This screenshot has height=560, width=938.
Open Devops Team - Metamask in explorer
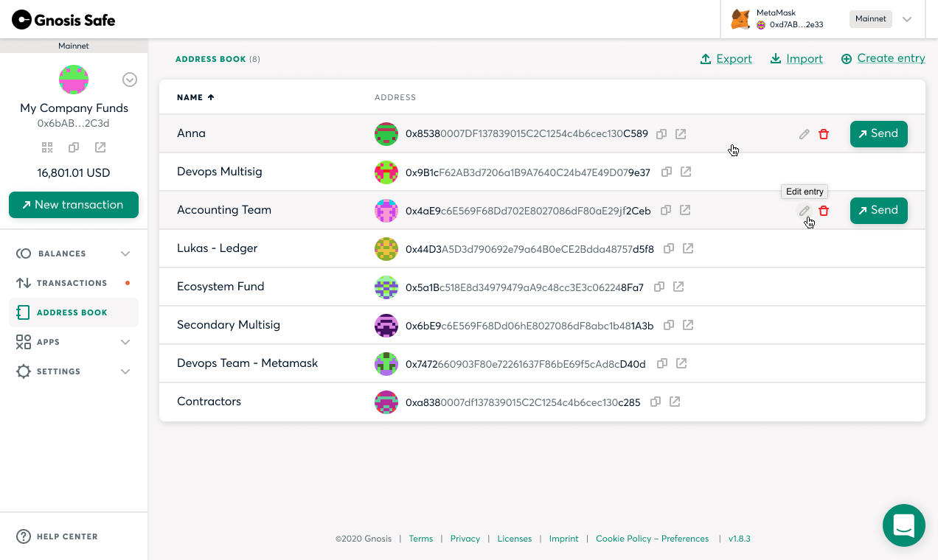pyautogui.click(x=681, y=363)
